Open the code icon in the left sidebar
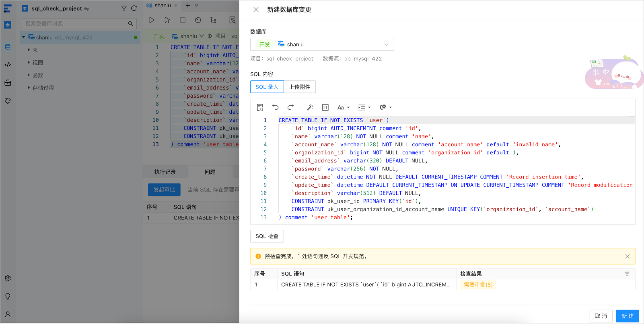644x324 pixels. point(8,65)
